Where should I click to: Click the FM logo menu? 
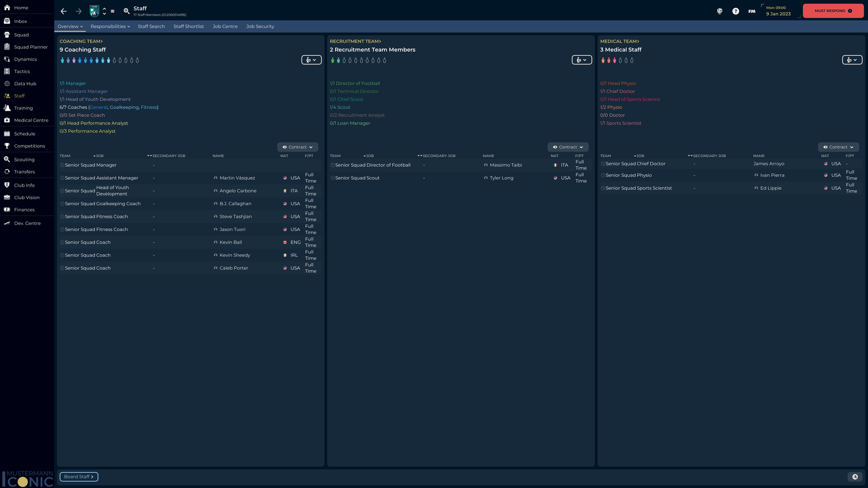[751, 11]
